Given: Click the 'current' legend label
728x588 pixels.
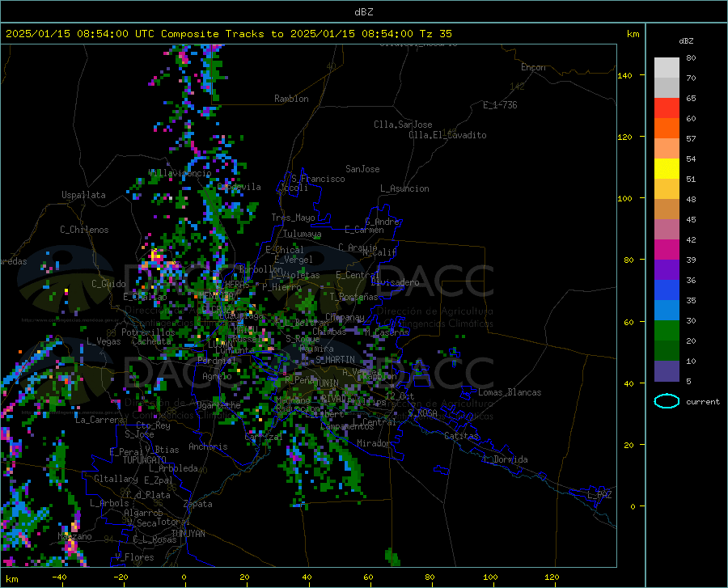Looking at the screenshot, I should click(x=702, y=401).
